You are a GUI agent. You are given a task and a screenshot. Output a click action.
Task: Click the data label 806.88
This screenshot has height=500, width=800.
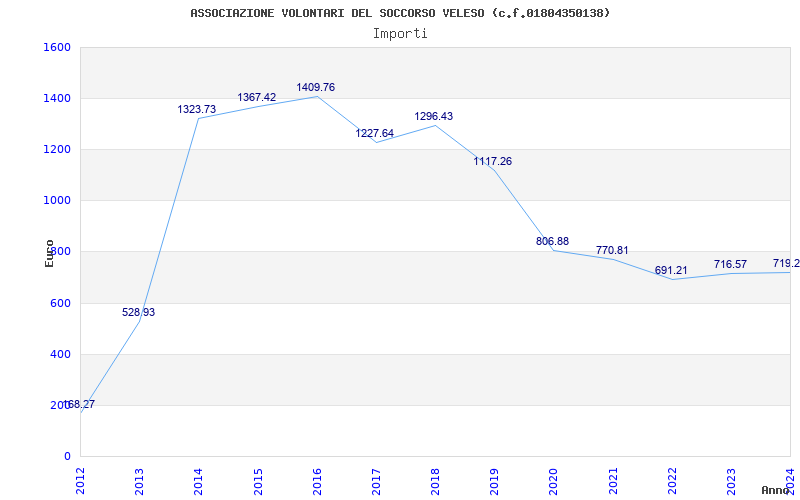tap(552, 241)
